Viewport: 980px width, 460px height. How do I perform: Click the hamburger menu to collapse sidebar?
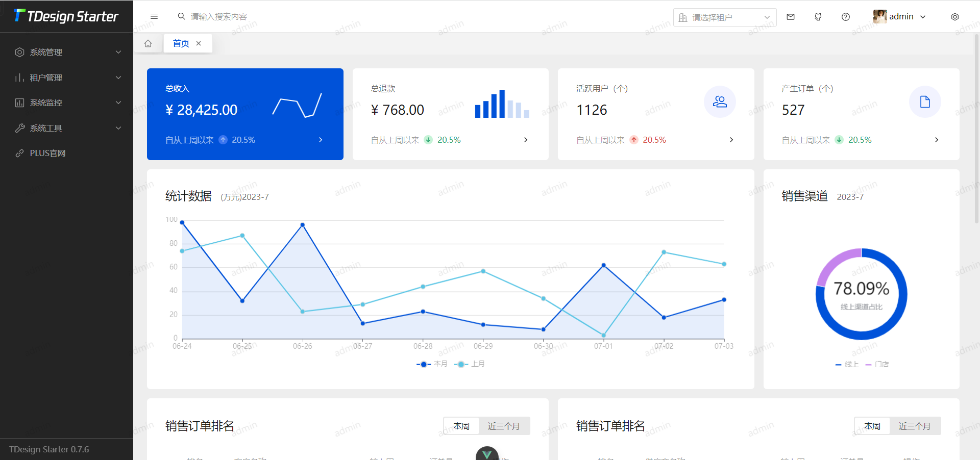click(x=154, y=16)
